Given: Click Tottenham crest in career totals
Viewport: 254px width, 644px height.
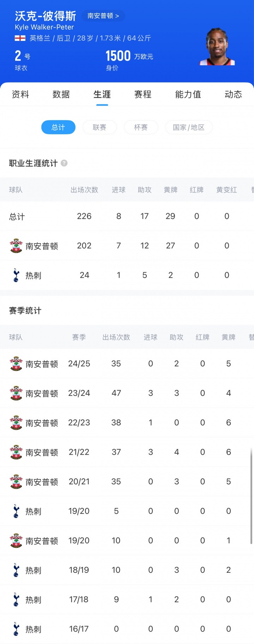Looking at the screenshot, I should (16, 275).
